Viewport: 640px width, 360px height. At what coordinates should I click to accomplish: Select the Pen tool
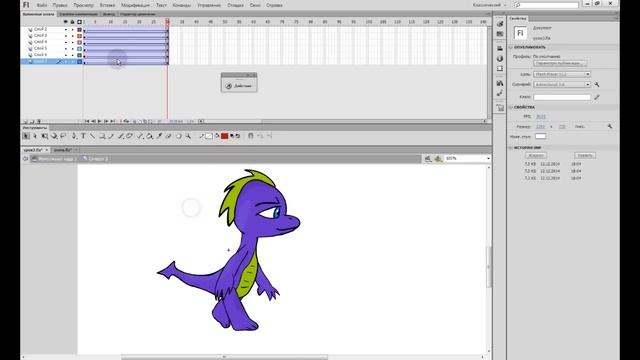point(75,136)
